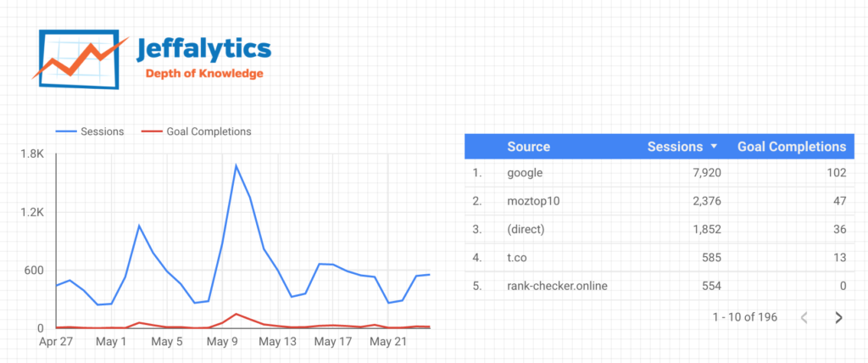The height and width of the screenshot is (363, 868).
Task: Click the Depth of Knowledge tagline
Action: coord(204,74)
